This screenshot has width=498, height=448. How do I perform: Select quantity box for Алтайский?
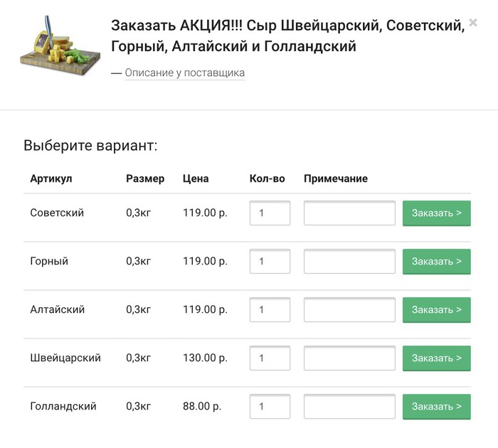pos(270,310)
